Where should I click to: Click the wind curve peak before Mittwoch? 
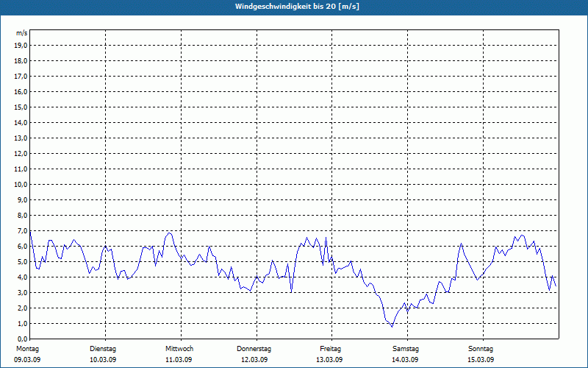click(170, 233)
